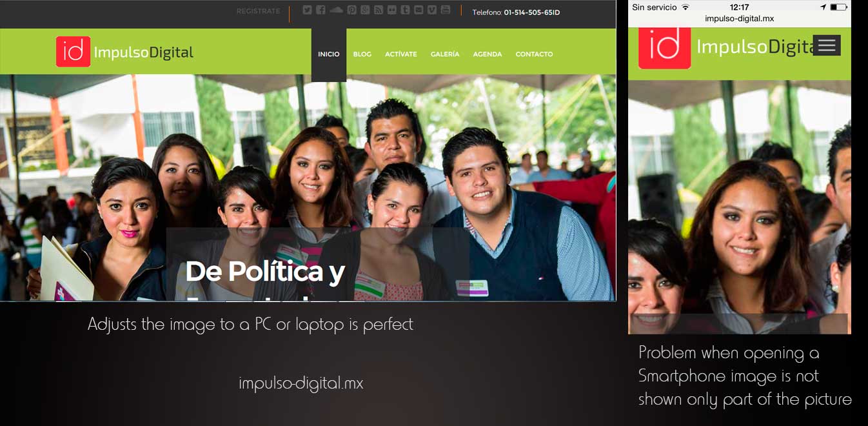Click the Impulso Digital desktop logo
The height and width of the screenshot is (426, 868).
click(124, 52)
